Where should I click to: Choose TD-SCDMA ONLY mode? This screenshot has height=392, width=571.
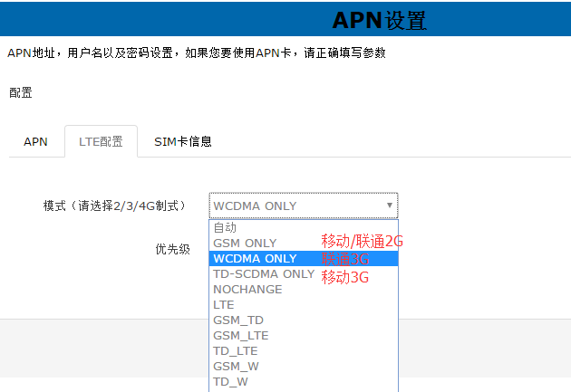click(264, 274)
